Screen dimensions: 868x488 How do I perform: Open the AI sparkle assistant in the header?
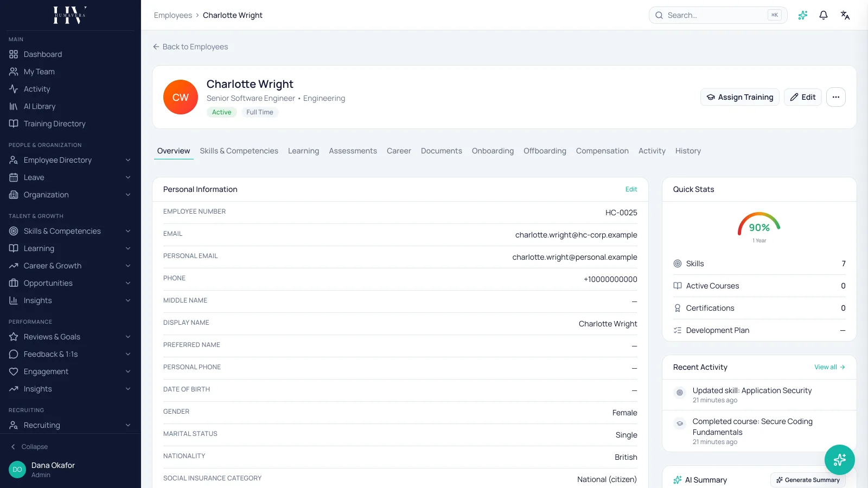(803, 15)
